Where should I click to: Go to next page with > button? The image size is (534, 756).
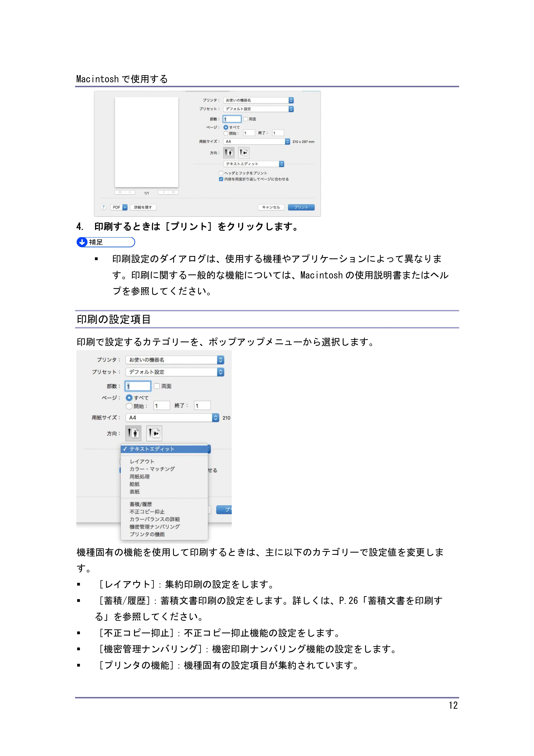[163, 192]
